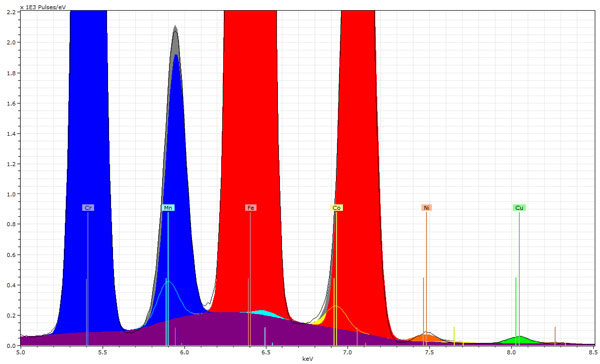Select the Cr element label
The width and height of the screenshot is (600, 364).
point(88,208)
